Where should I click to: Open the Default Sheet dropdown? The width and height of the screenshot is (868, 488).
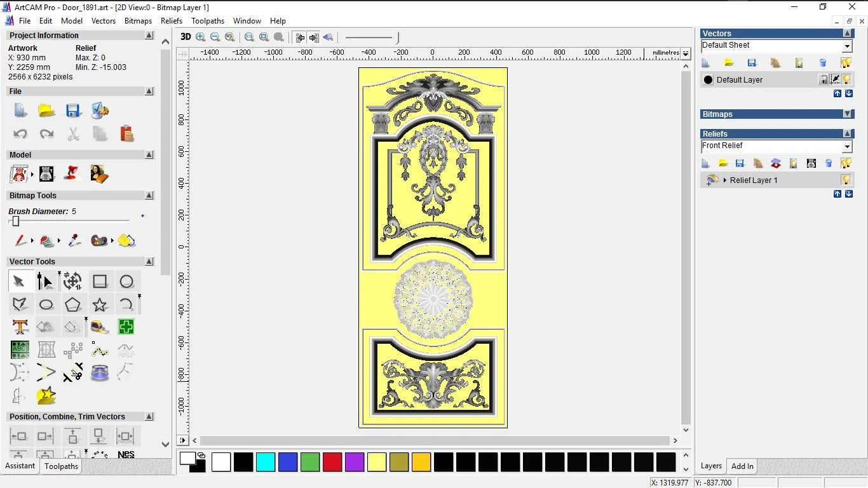click(x=848, y=45)
